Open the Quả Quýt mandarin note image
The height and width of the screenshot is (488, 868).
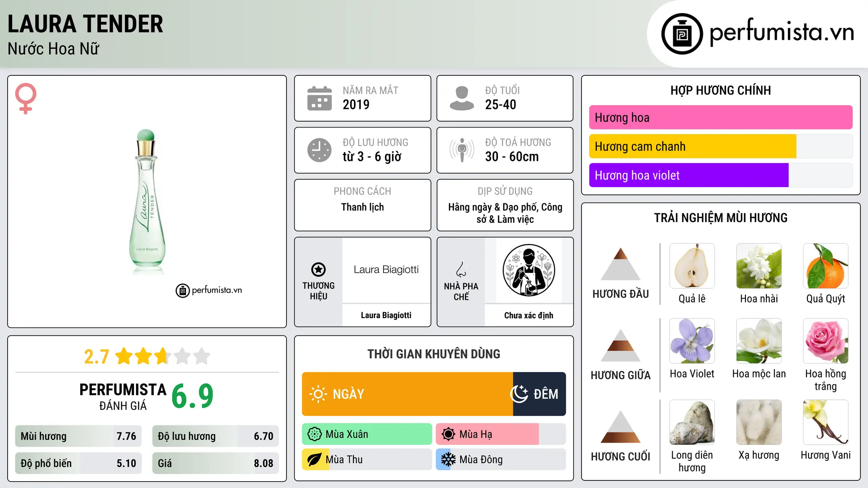pyautogui.click(x=826, y=266)
